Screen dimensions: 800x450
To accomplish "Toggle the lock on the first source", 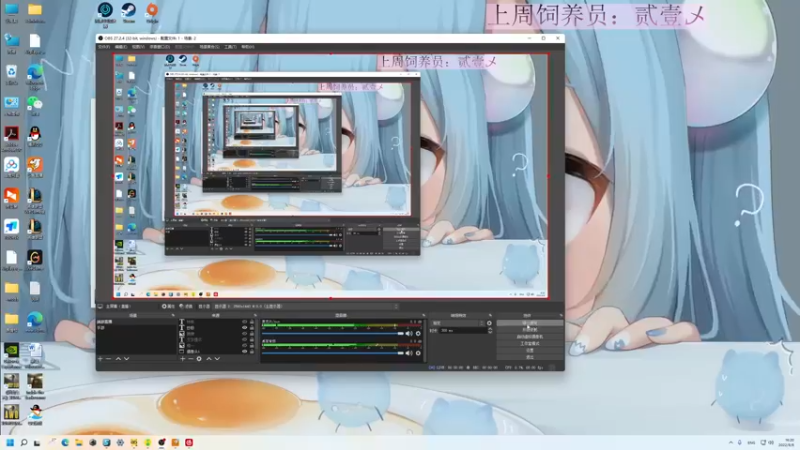I will pos(252,321).
